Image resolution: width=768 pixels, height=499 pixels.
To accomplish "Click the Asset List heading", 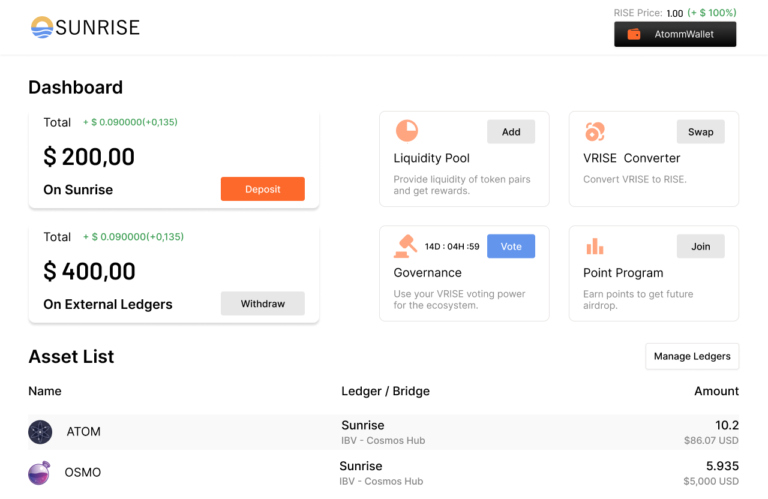I will click(x=71, y=356).
